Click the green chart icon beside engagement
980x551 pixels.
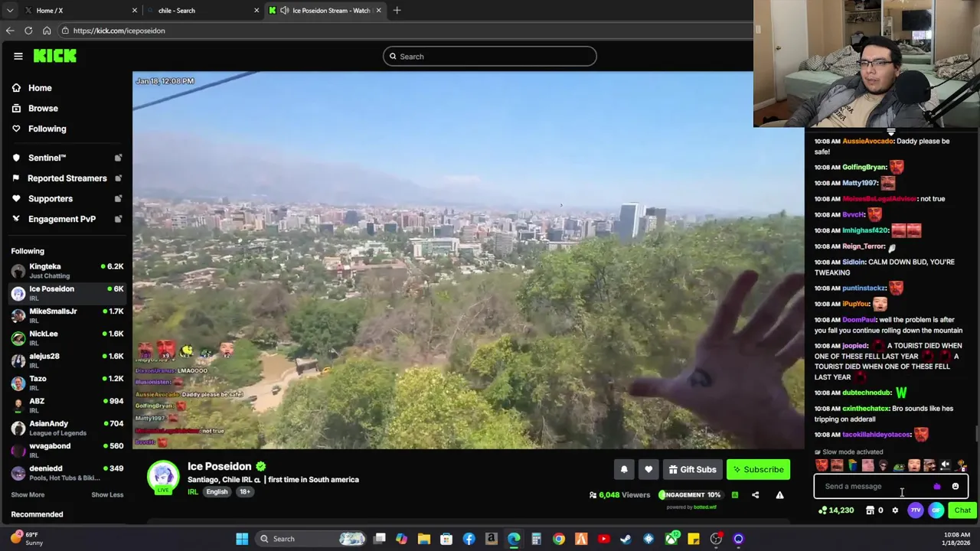pyautogui.click(x=734, y=495)
